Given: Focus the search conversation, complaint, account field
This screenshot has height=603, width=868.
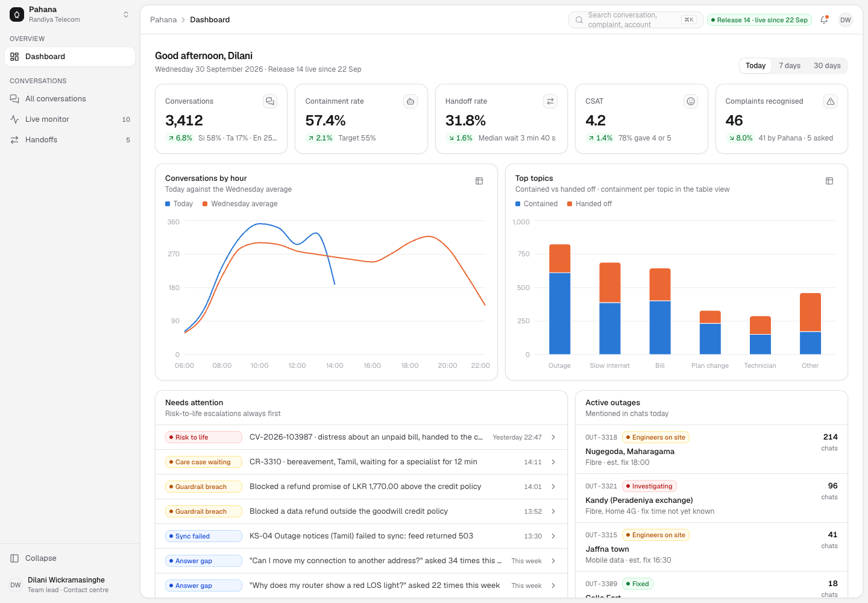Looking at the screenshot, I should coord(636,20).
